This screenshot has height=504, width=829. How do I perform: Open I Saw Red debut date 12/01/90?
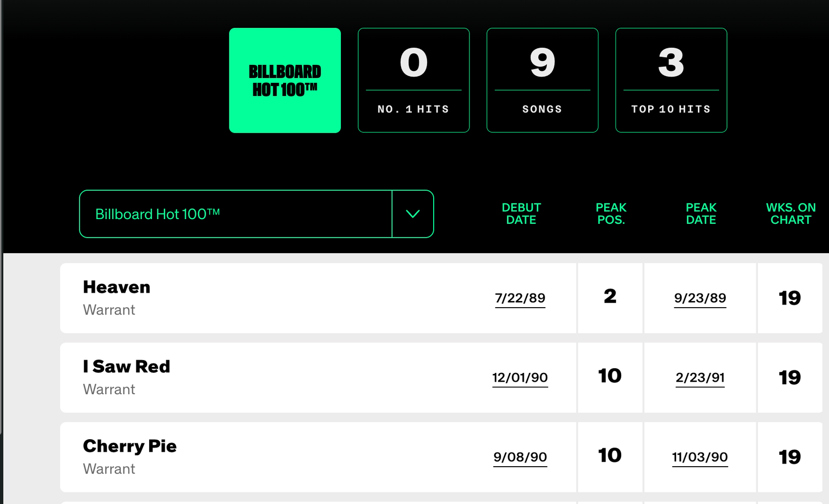[x=520, y=378]
